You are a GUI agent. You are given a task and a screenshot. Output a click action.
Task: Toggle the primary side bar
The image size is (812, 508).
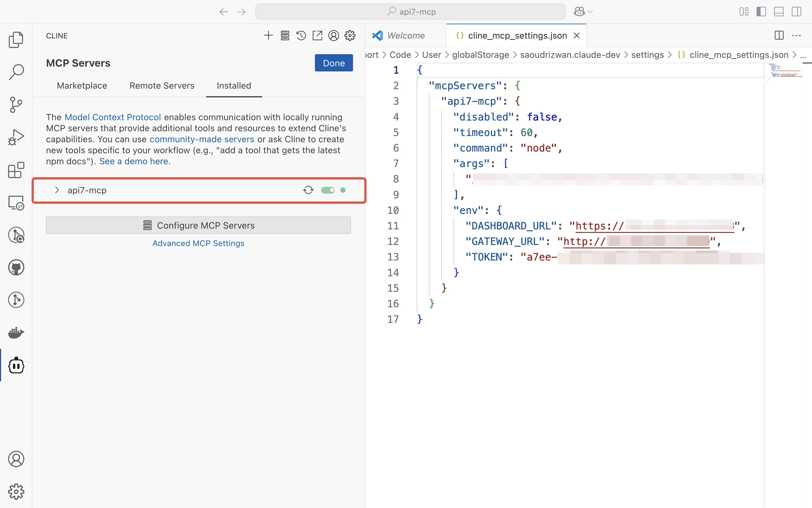click(x=761, y=12)
